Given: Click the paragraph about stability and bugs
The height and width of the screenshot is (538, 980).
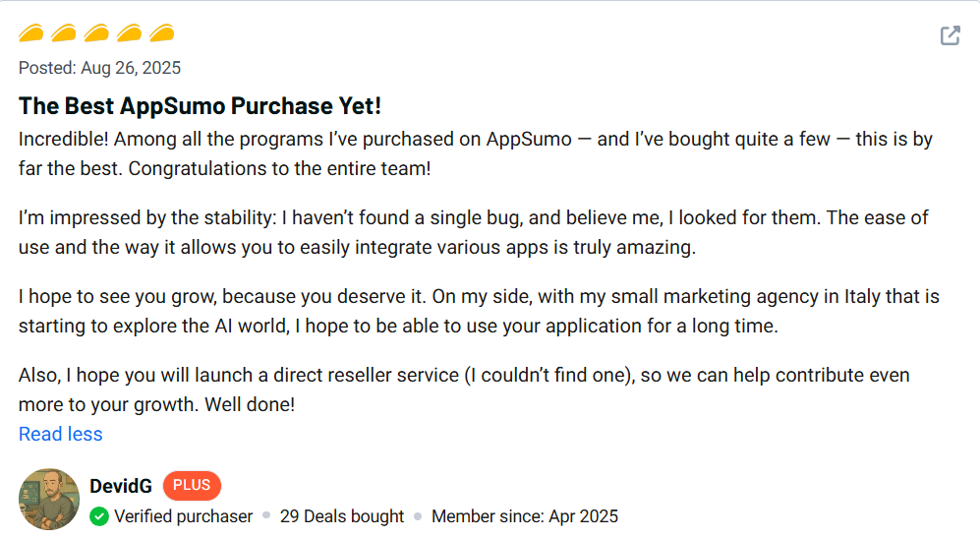Looking at the screenshot, I should [x=473, y=232].
